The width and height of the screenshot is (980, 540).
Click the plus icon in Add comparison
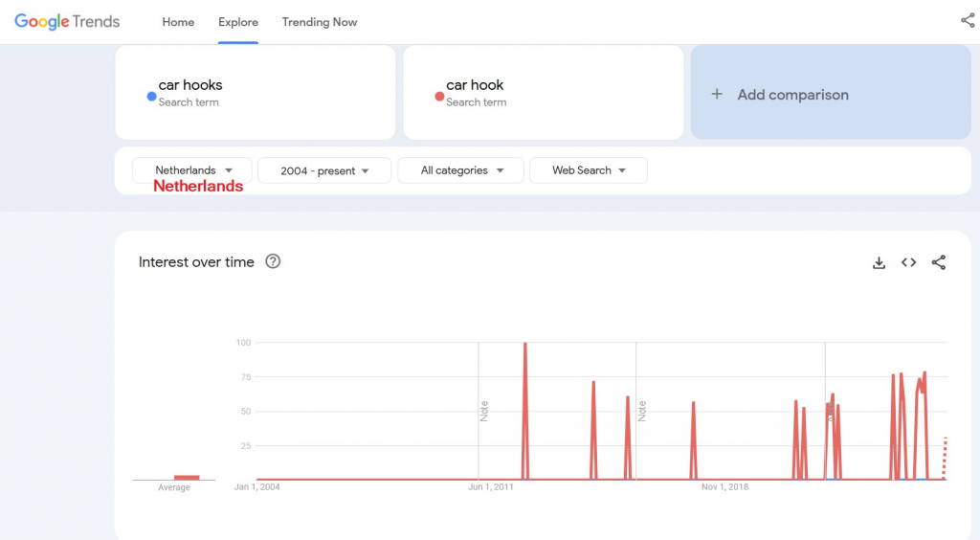pyautogui.click(x=717, y=95)
